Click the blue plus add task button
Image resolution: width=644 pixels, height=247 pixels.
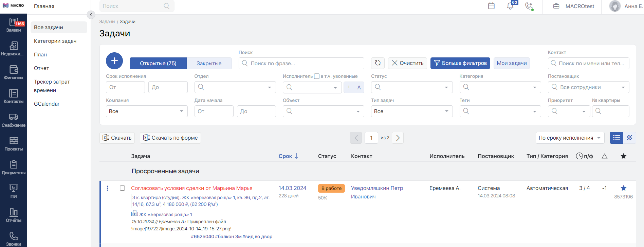click(114, 61)
